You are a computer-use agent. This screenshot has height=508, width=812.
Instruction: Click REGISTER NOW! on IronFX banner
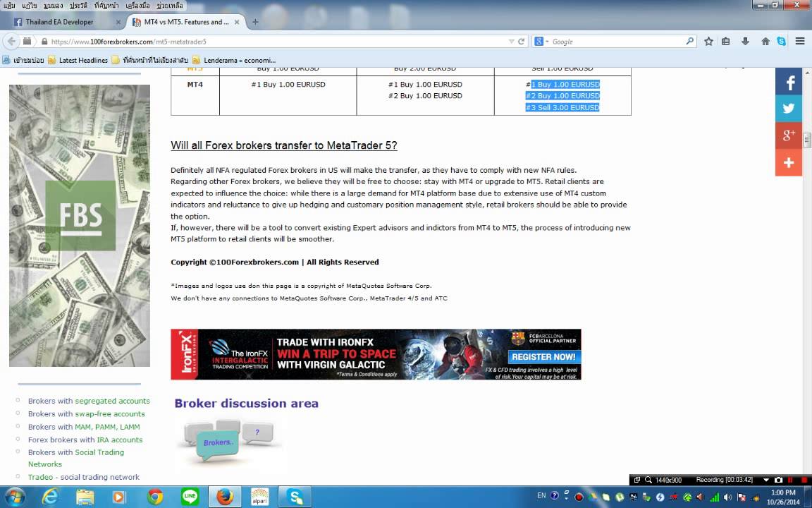[x=543, y=356]
